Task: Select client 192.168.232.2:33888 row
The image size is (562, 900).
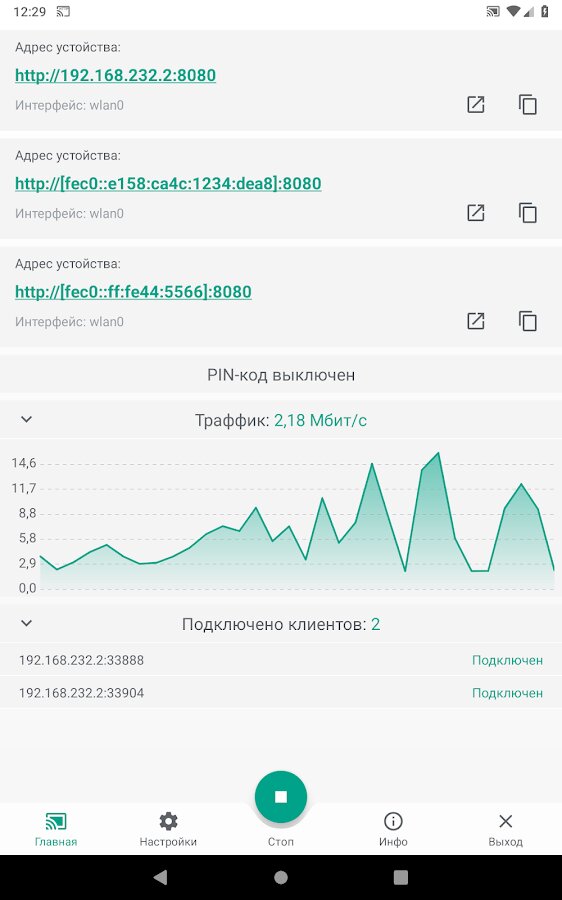Action: click(x=281, y=660)
